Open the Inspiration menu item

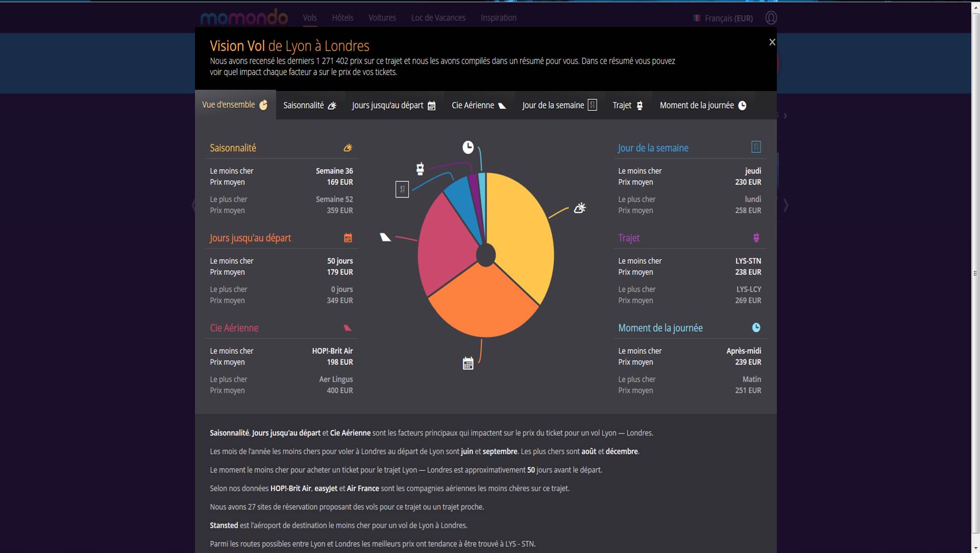(x=498, y=18)
